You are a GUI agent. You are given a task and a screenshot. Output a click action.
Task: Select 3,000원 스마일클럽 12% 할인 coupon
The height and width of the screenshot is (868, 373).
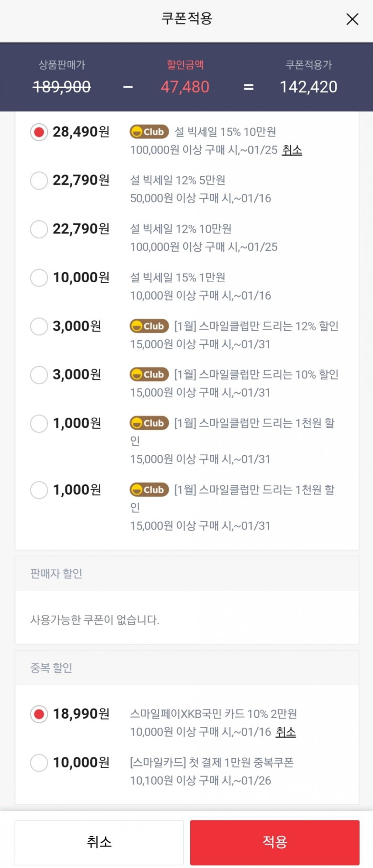(39, 327)
